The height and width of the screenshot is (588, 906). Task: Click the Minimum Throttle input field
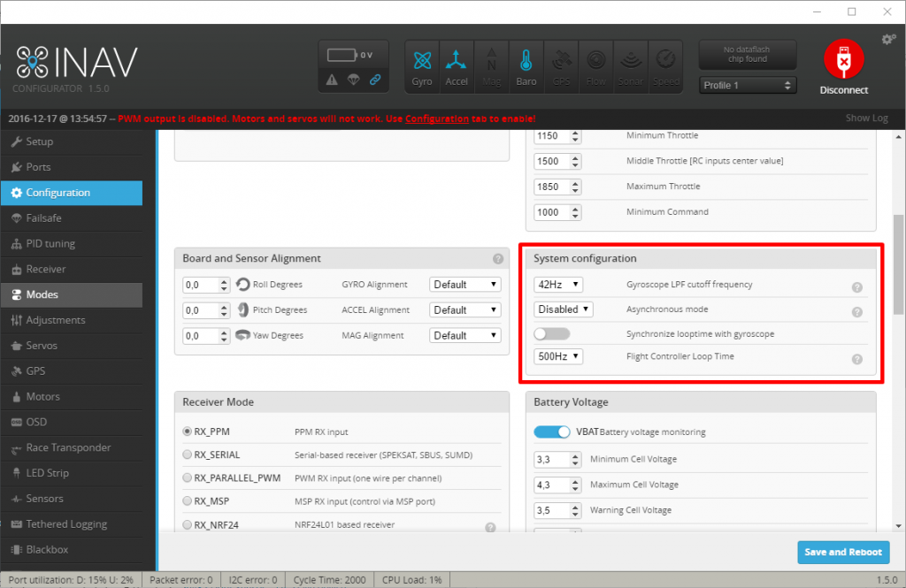coord(552,136)
